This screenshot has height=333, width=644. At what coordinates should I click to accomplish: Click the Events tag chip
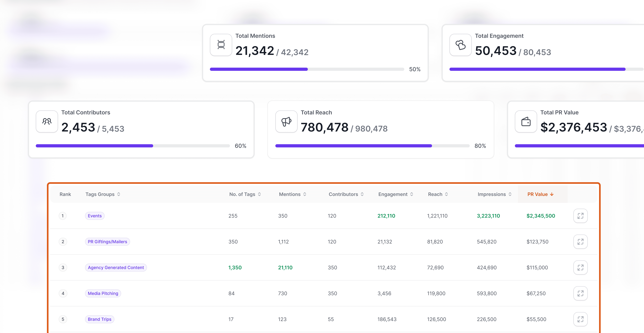coord(95,216)
